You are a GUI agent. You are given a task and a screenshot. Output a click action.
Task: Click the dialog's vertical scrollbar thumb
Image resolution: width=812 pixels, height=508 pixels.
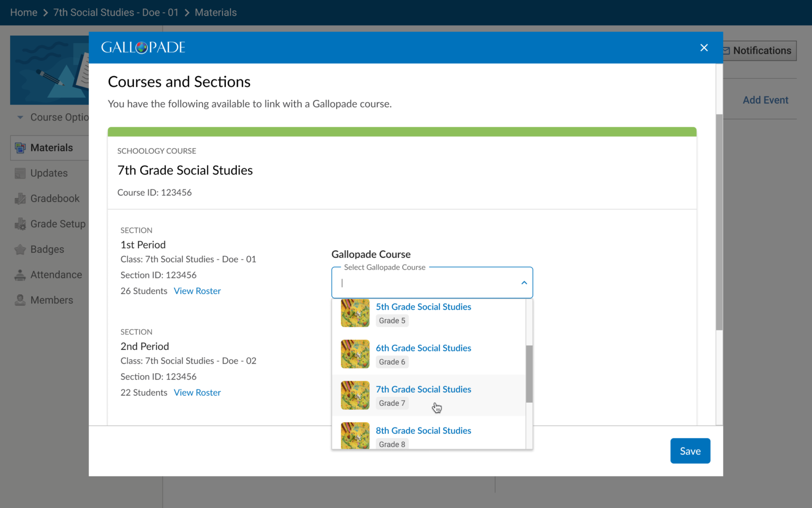tap(719, 222)
